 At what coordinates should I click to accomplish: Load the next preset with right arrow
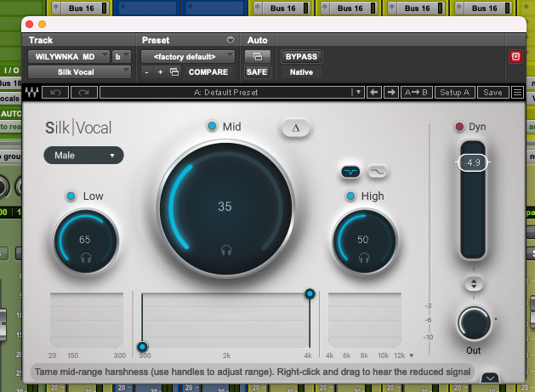point(391,93)
